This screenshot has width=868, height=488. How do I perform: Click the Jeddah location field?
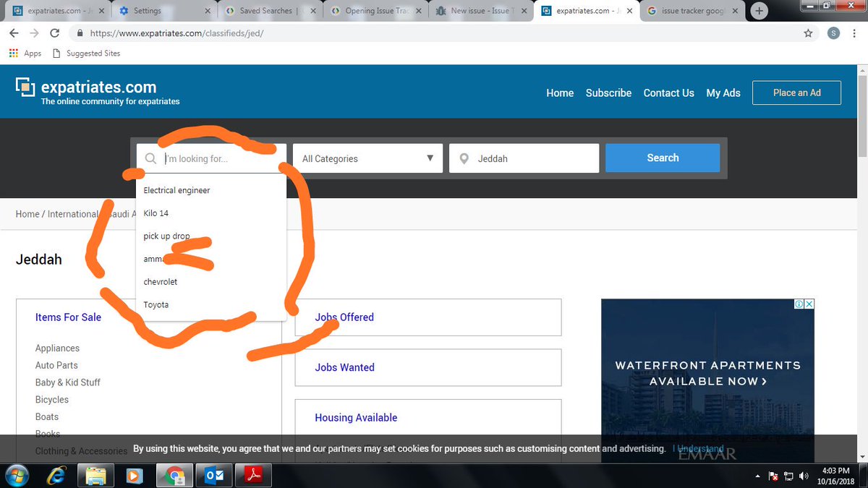tap(524, 158)
